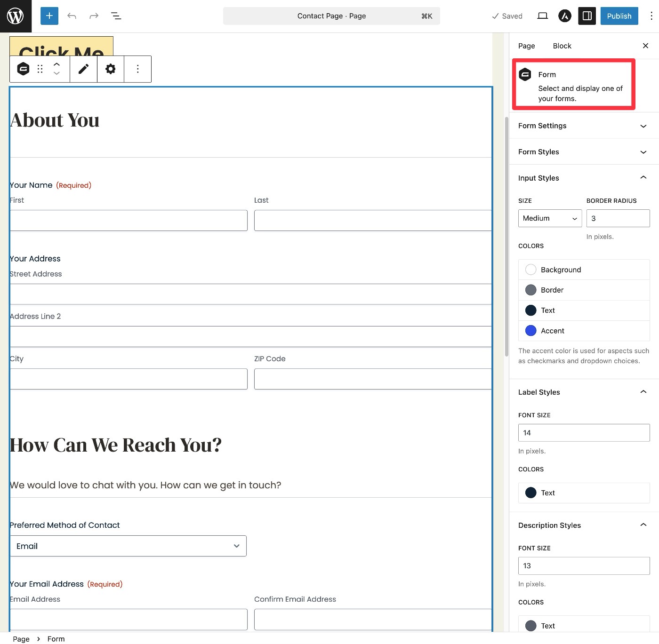This screenshot has width=659, height=644.
Task: Click the preview device laptop icon
Action: coord(542,16)
